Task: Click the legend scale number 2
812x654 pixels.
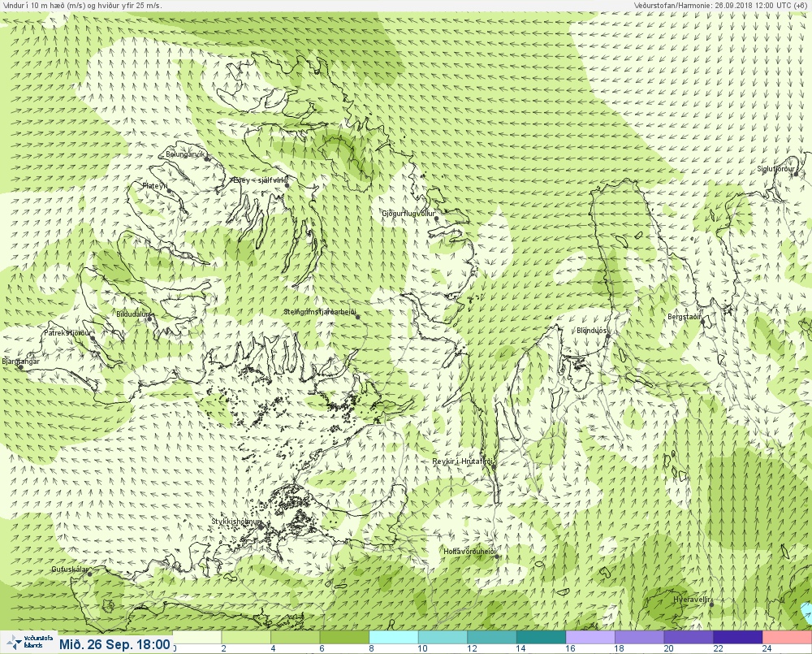Action: tap(223, 648)
